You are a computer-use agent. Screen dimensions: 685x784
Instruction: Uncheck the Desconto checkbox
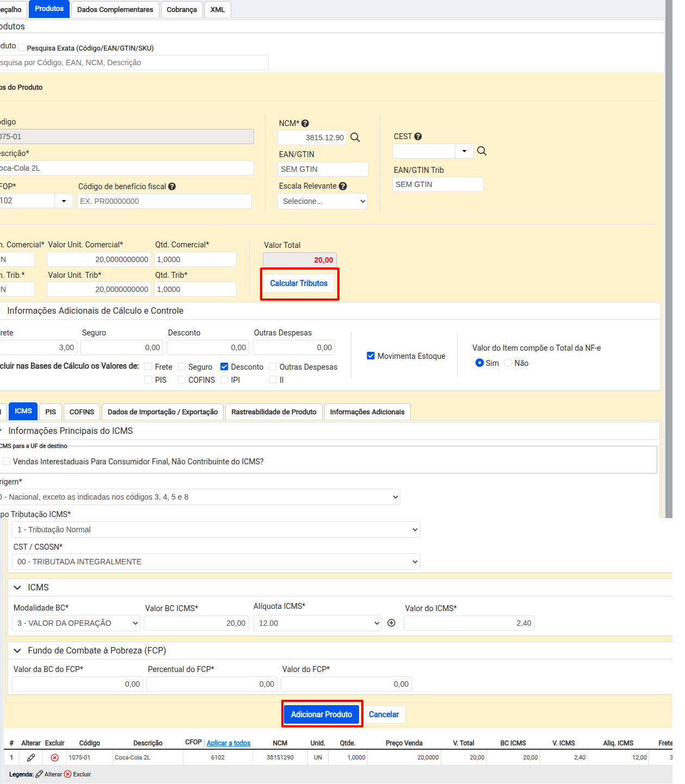(224, 367)
